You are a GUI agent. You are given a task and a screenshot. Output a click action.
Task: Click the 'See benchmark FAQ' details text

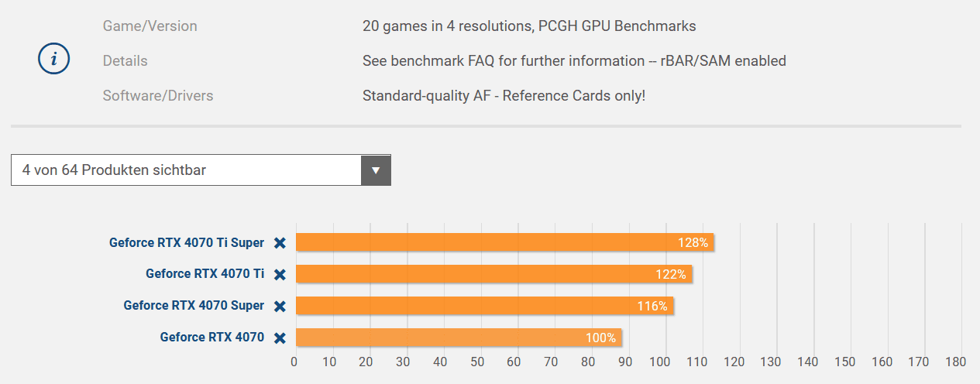coord(574,61)
